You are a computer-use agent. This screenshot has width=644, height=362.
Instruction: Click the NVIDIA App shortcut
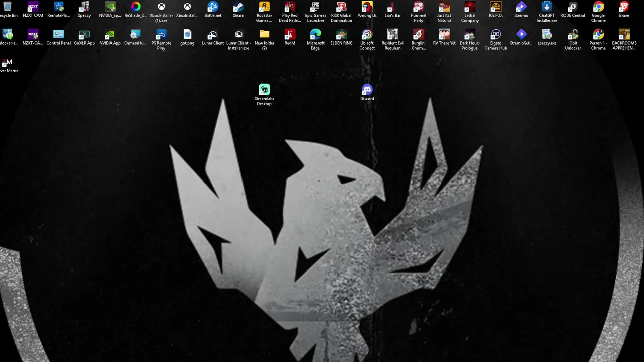(x=110, y=34)
